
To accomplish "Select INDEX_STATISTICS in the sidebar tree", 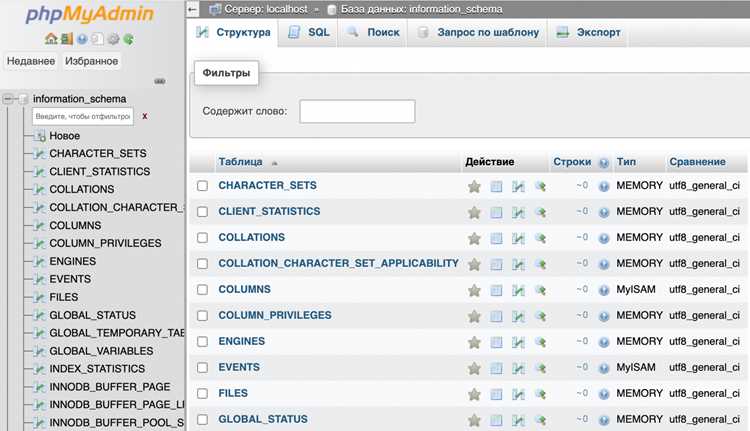I will click(97, 369).
